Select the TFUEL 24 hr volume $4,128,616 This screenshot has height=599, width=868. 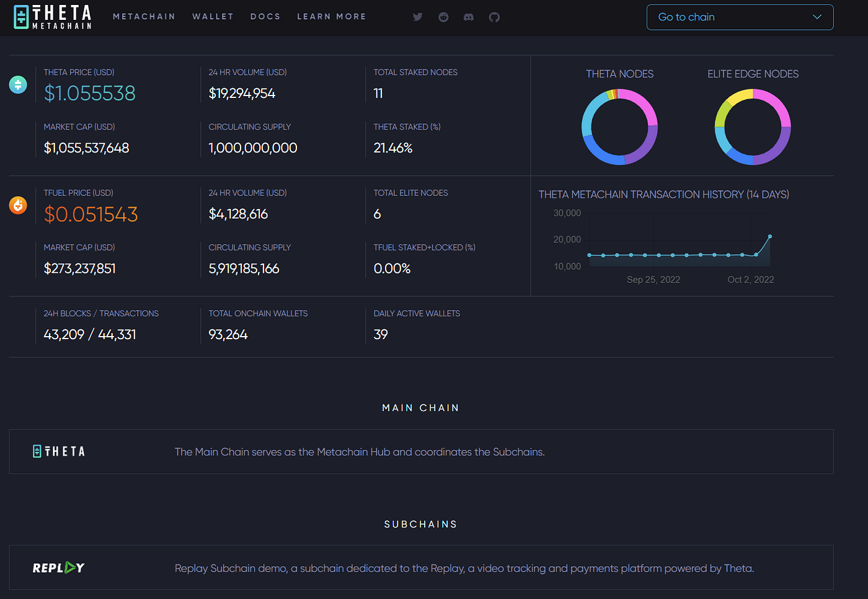coord(238,214)
